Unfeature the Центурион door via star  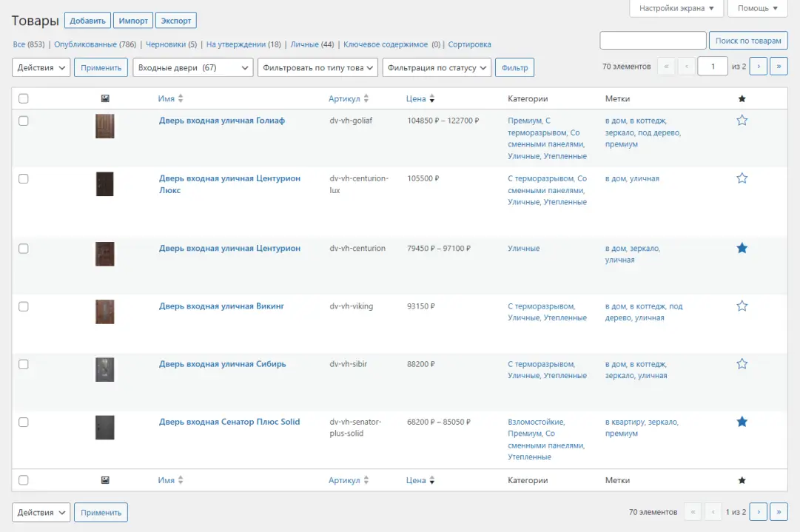(x=742, y=248)
